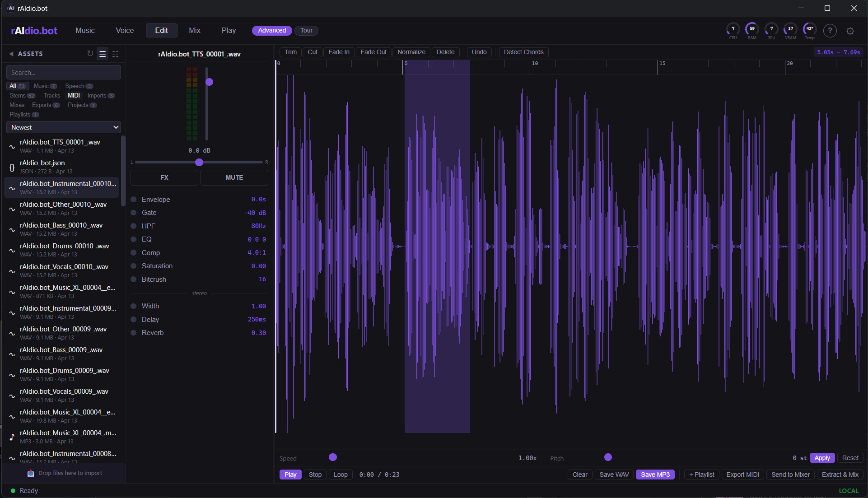
Task: Mute the track with MUTE button
Action: 234,178
